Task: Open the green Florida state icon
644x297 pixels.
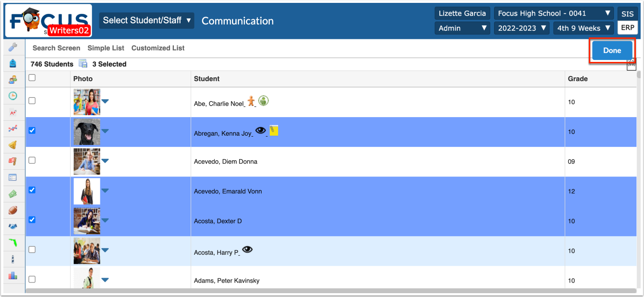Action: click(13, 243)
